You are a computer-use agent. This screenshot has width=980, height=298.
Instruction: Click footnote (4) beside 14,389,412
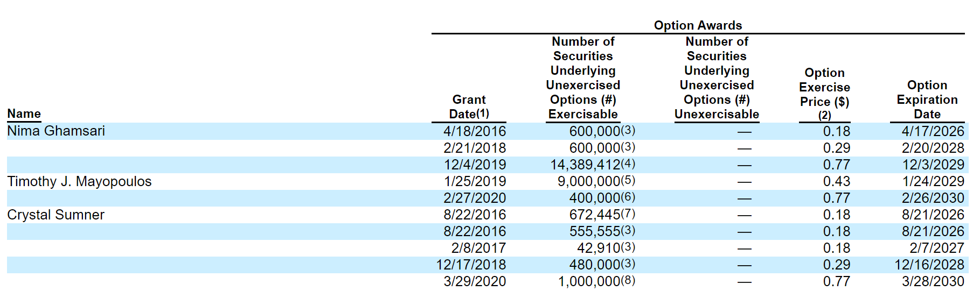coord(628,164)
